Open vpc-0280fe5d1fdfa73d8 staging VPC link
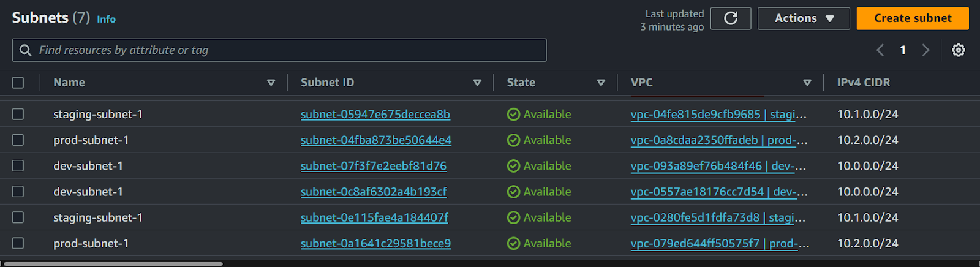 (718, 217)
